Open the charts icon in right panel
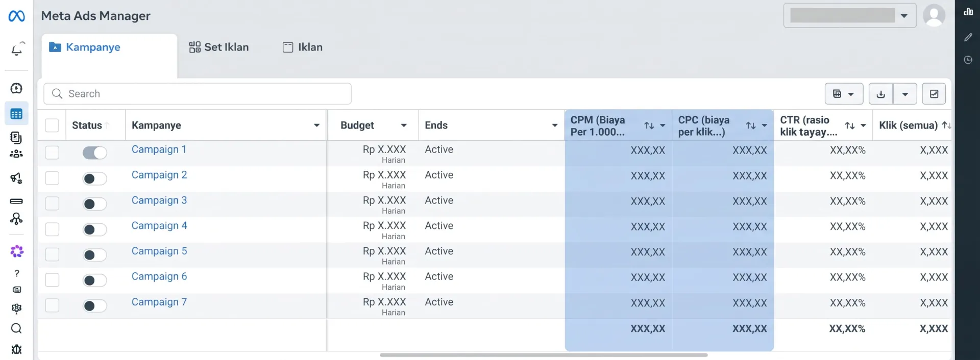The height and width of the screenshot is (360, 980). pos(968,12)
